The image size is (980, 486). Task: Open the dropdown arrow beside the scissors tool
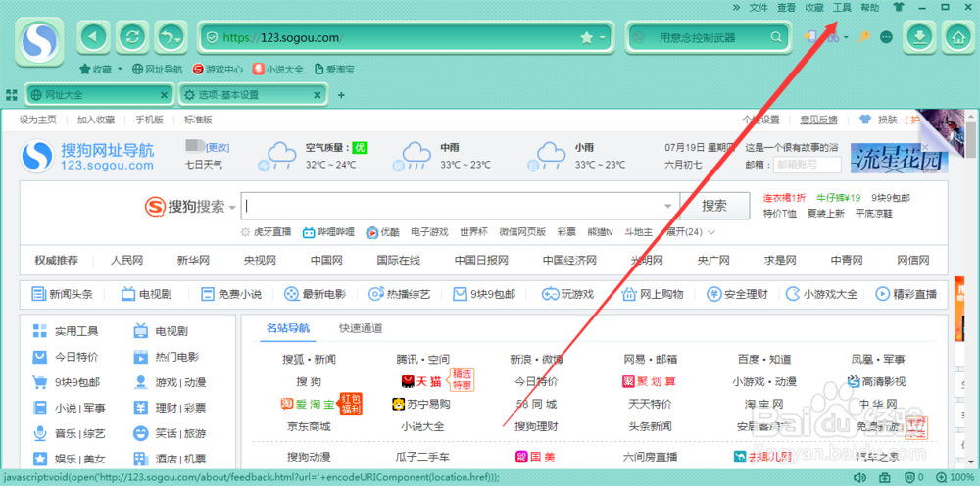[846, 37]
